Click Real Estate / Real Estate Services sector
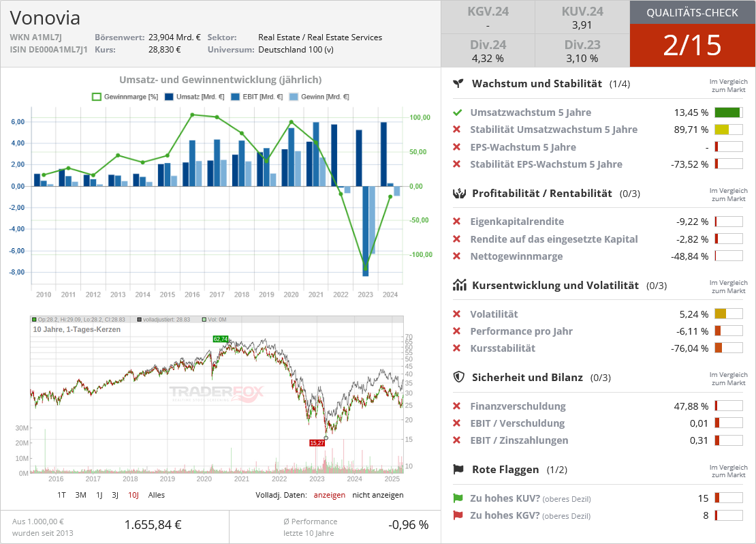This screenshot has height=544, width=756. point(320,37)
